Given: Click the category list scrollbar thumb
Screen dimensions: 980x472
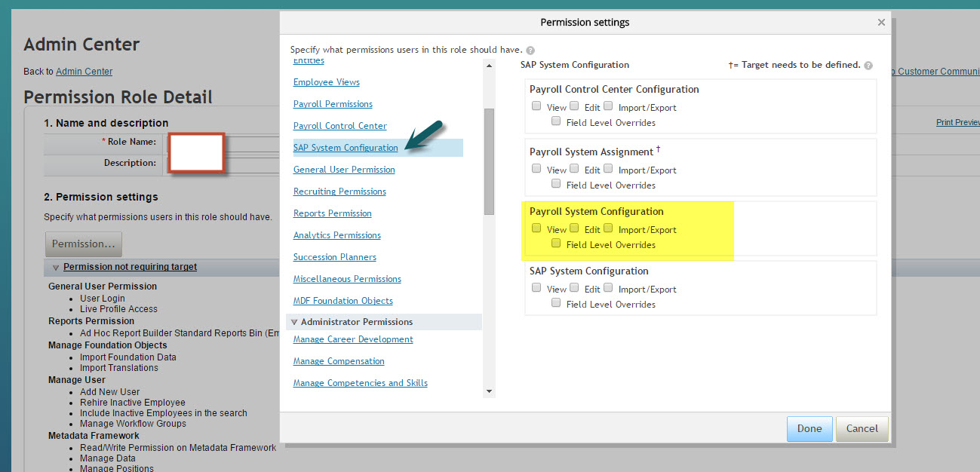Looking at the screenshot, I should 489,161.
